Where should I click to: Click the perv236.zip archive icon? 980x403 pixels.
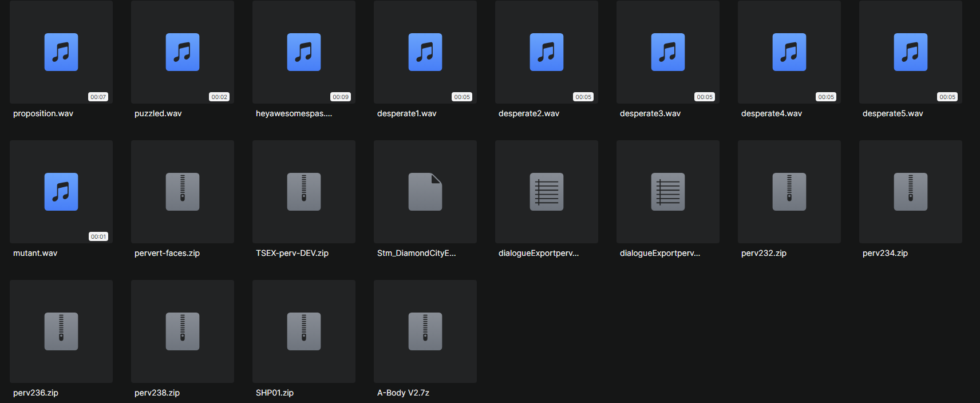point(61,331)
